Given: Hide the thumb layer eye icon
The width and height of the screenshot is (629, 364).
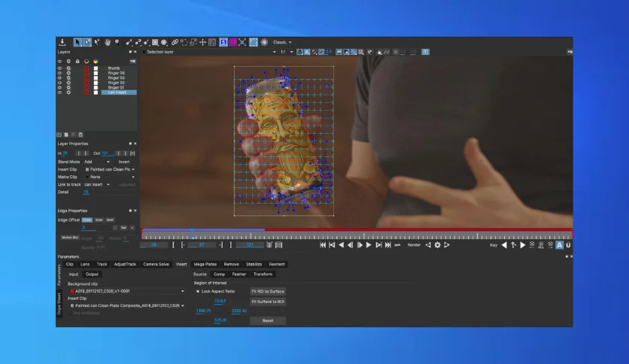Looking at the screenshot, I should [x=59, y=68].
